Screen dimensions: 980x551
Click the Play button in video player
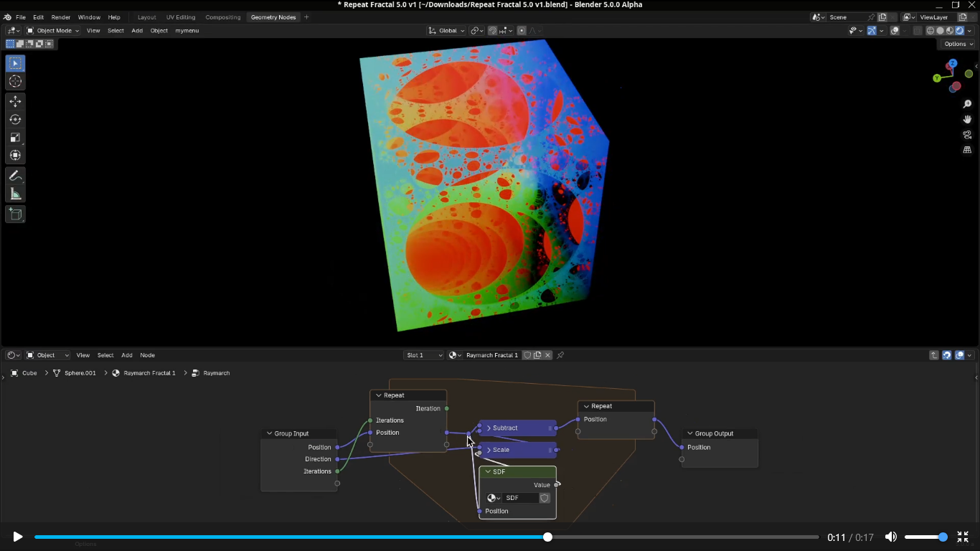coord(18,537)
